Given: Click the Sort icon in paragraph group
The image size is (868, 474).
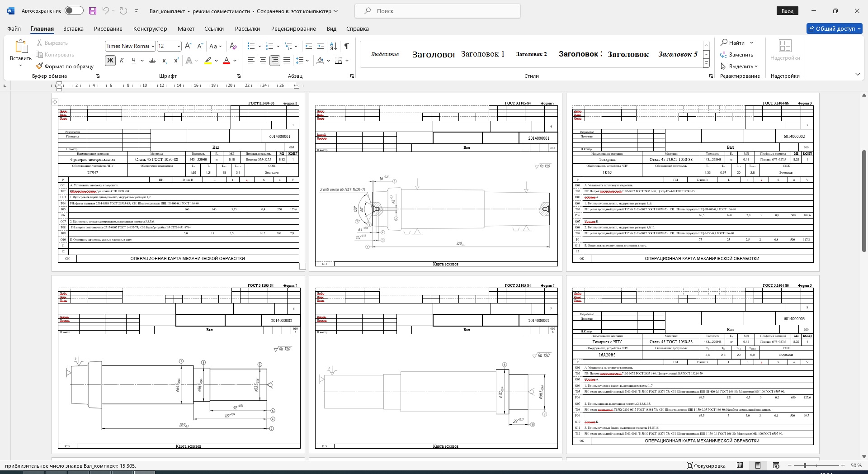Looking at the screenshot, I should coord(334,46).
